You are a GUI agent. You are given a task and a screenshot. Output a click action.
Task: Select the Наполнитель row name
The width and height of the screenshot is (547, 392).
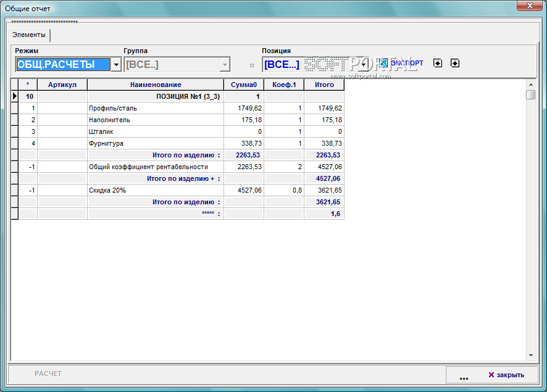tap(109, 120)
